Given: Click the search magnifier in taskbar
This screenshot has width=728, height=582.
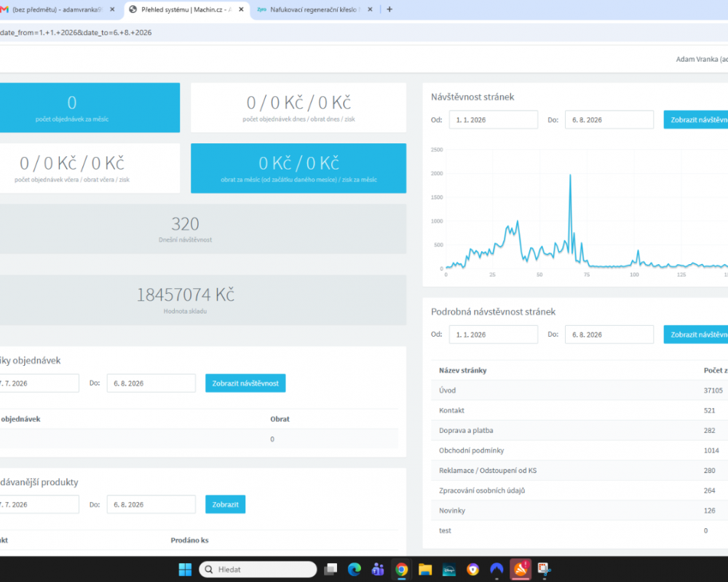Looking at the screenshot, I should click(x=209, y=570).
